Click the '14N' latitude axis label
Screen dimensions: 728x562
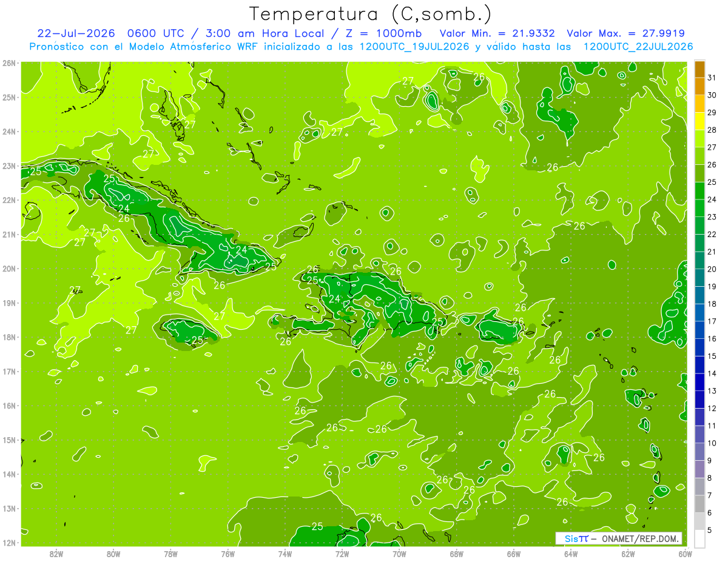[9, 474]
